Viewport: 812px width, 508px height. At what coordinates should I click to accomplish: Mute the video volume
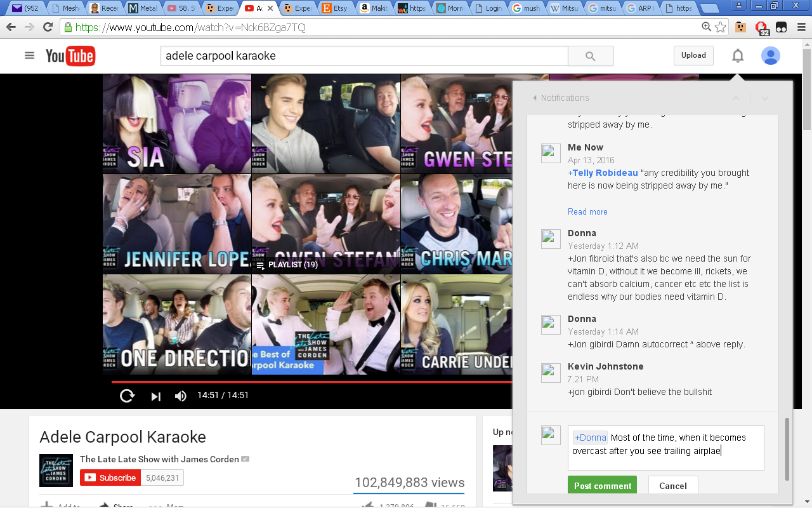click(181, 396)
